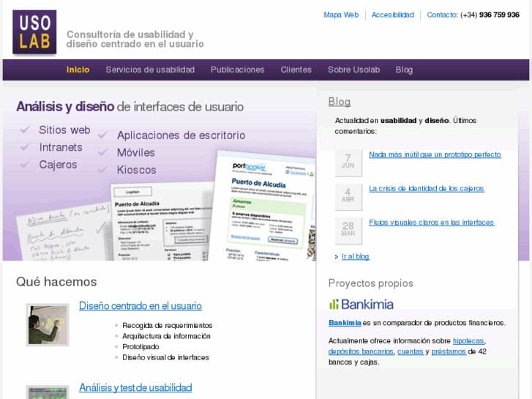Viewport: 532px width, 399px height.
Task: Follow the depósitos bancarios link
Action: coord(361,351)
